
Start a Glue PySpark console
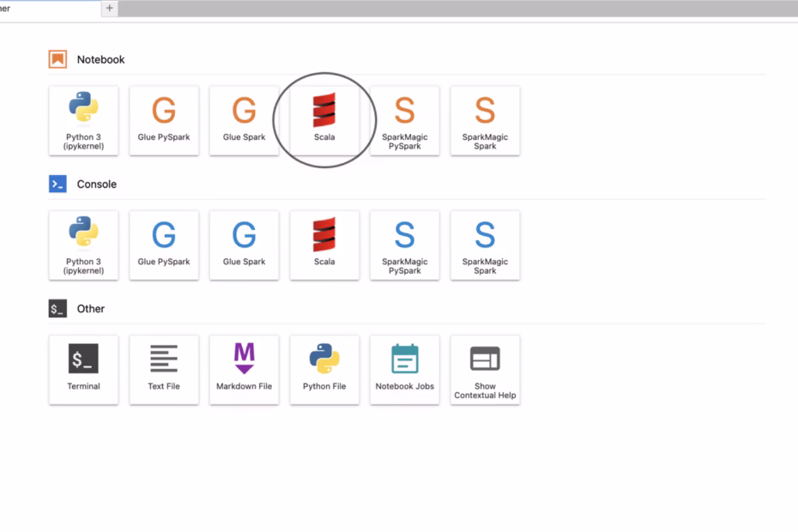click(164, 245)
